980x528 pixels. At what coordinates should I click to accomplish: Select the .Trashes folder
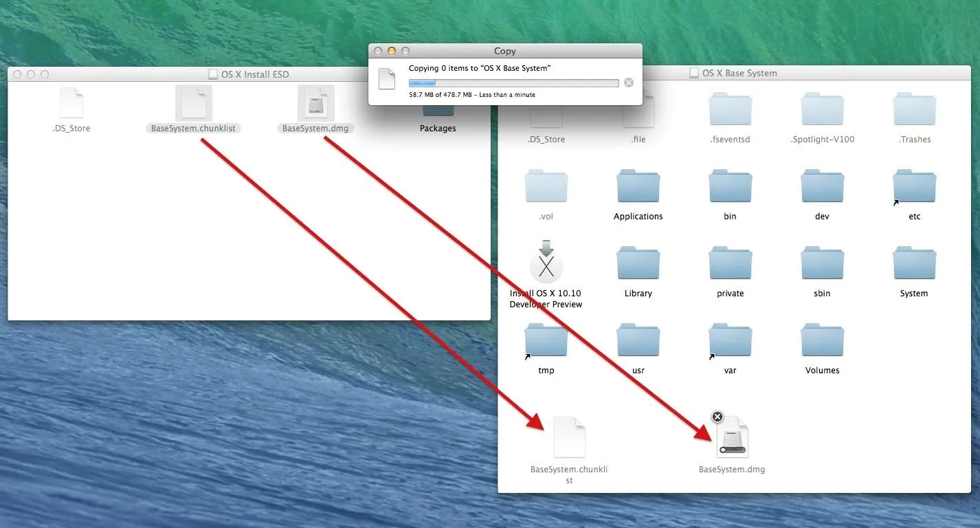[x=914, y=110]
